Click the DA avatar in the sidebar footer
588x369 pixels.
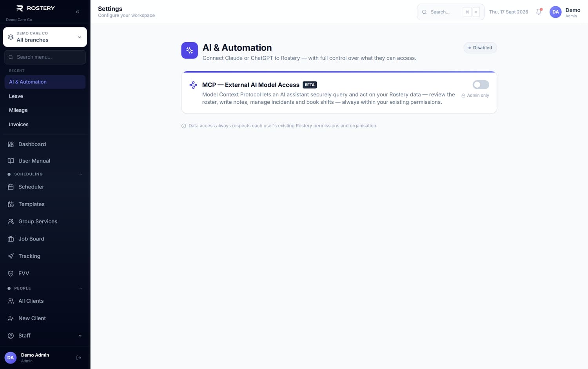[x=11, y=358]
